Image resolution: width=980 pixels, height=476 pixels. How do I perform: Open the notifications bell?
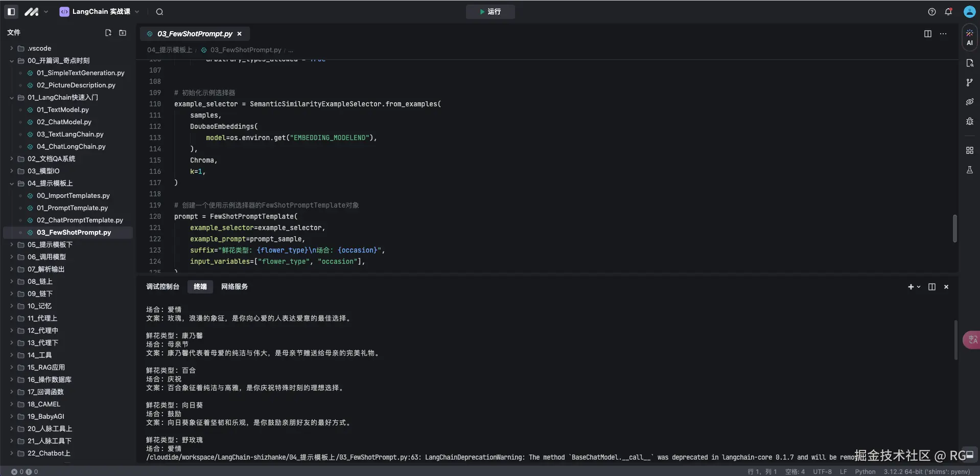click(x=948, y=12)
